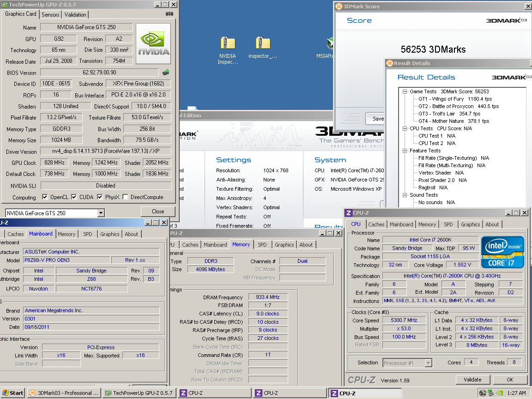Select the Pixel Shader 2.0 row
Image resolution: width=532 pixels, height=399 pixels.
[442, 180]
